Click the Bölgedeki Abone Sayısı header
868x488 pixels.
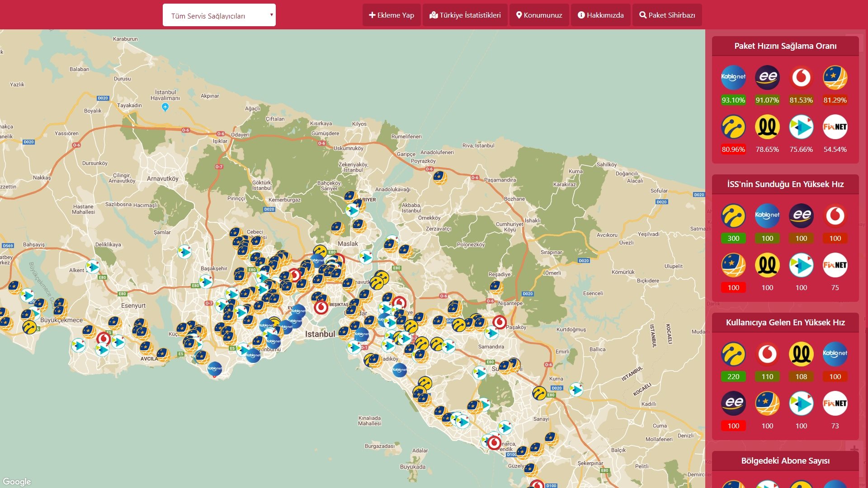[x=785, y=461]
